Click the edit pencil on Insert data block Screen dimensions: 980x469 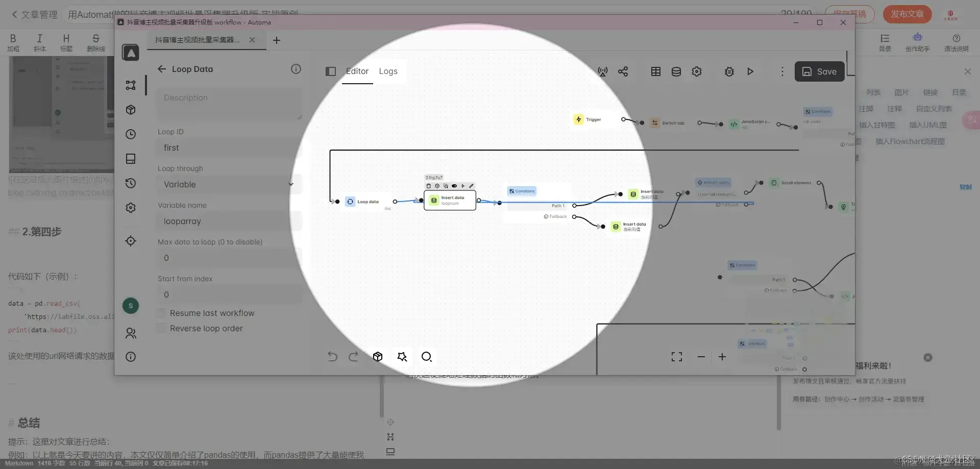[x=471, y=186]
